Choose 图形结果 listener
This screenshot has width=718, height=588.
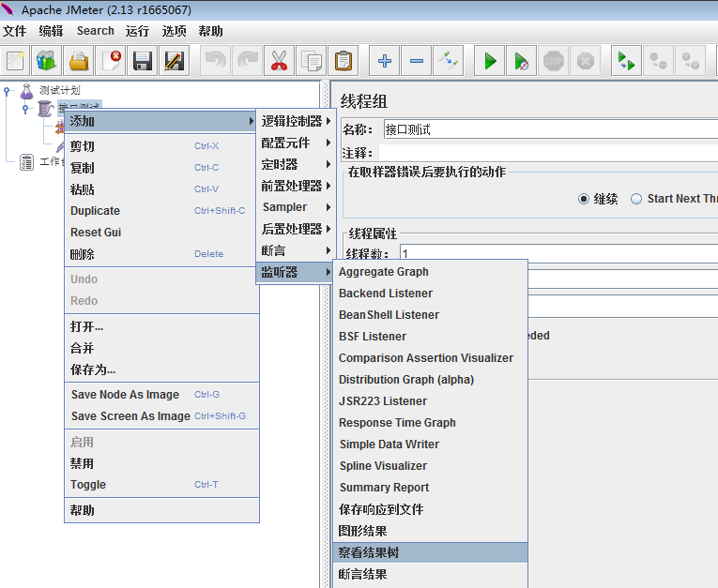point(431,531)
